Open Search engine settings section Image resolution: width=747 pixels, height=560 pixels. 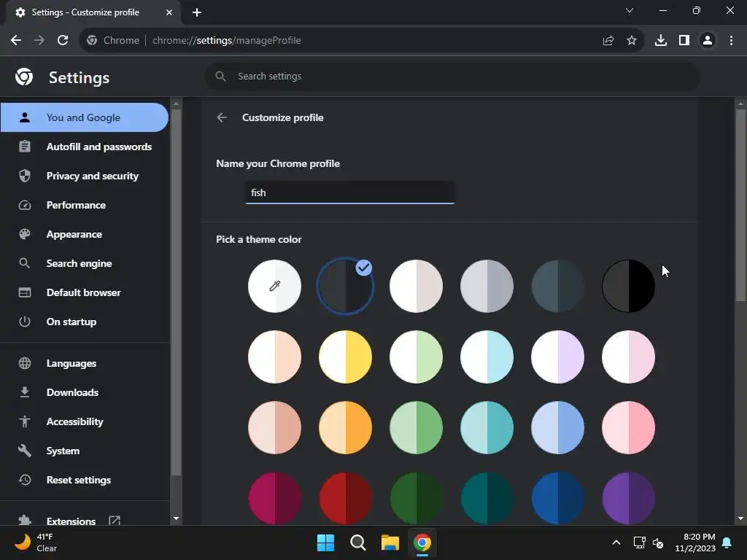85,263
